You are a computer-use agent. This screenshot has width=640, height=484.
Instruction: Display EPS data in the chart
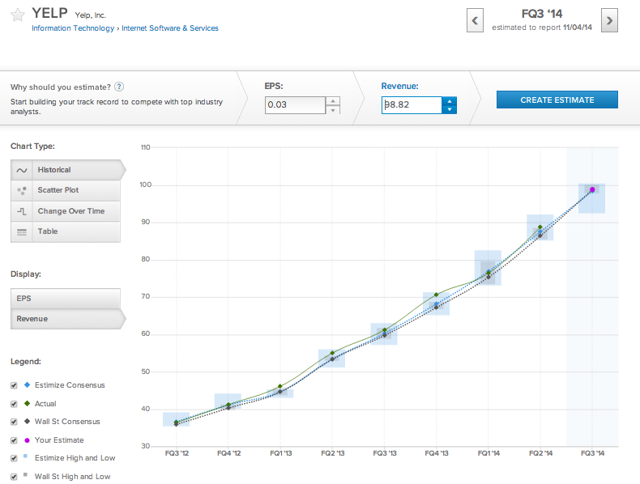click(66, 298)
